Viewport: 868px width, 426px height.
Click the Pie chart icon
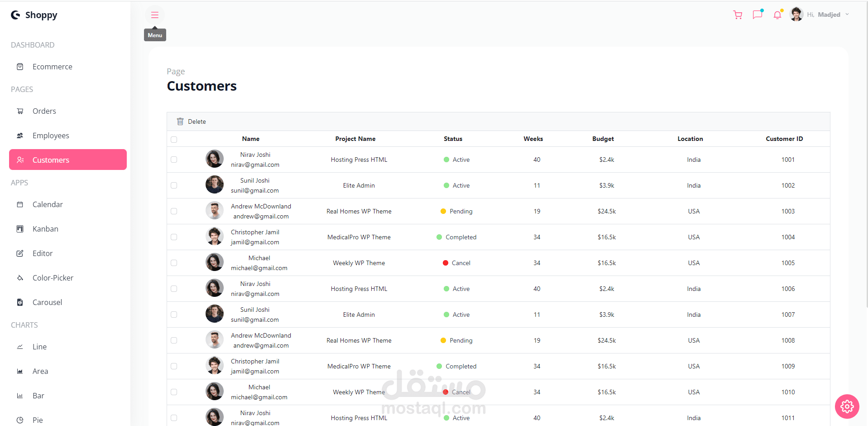click(x=20, y=420)
